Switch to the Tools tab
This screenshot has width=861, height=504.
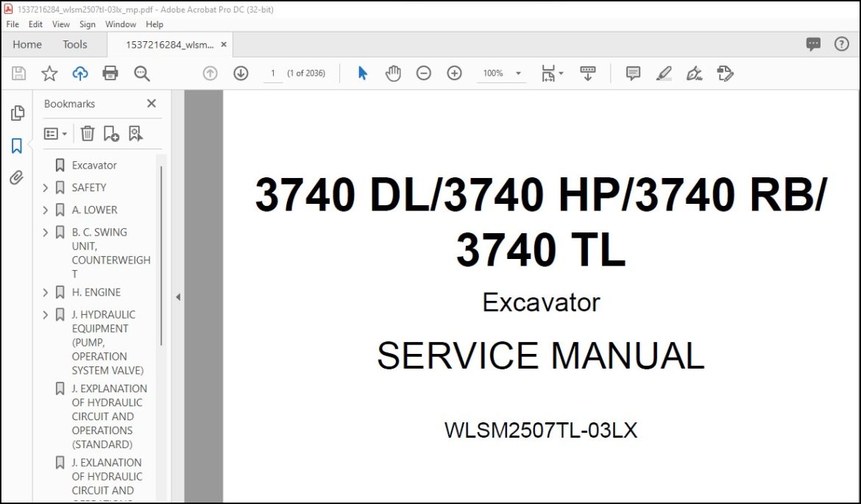(74, 44)
